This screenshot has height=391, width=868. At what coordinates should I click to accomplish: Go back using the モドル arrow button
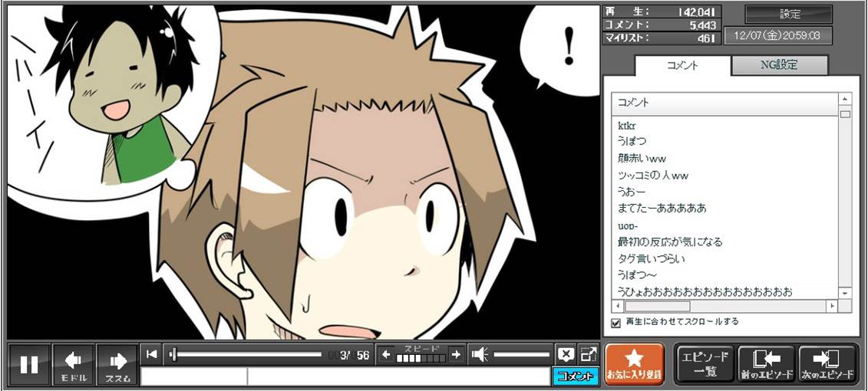(x=74, y=364)
